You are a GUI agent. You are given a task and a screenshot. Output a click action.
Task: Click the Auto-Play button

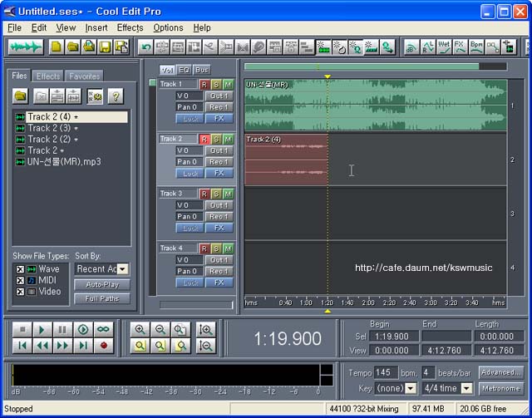pos(102,285)
